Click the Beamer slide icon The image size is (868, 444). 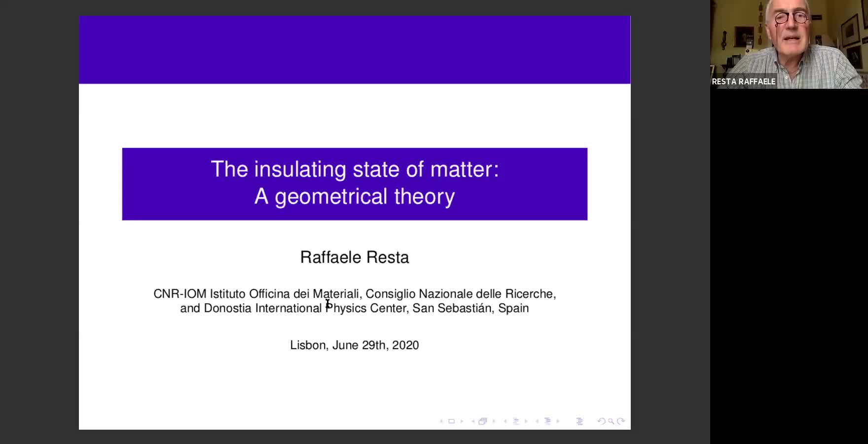451,421
